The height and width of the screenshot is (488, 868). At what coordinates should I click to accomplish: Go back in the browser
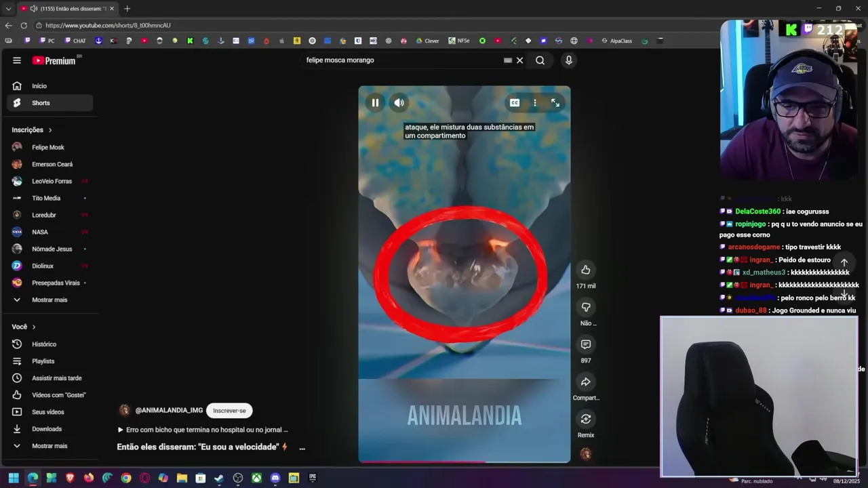coord(8,25)
